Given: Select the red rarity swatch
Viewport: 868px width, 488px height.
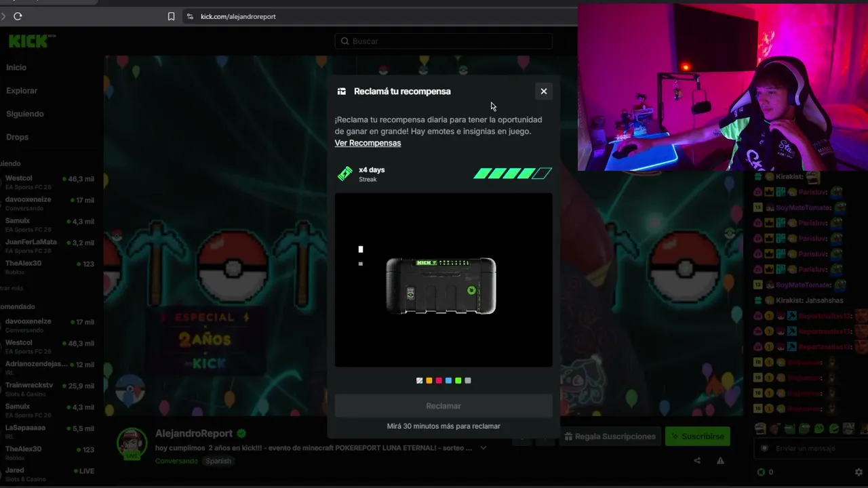Looking at the screenshot, I should pyautogui.click(x=439, y=381).
